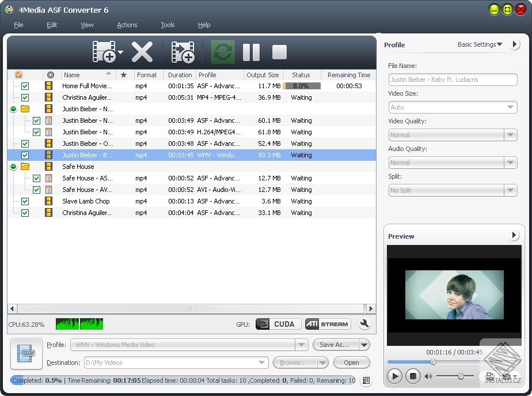Click the green Convert icon
This screenshot has height=396, width=532.
point(223,52)
